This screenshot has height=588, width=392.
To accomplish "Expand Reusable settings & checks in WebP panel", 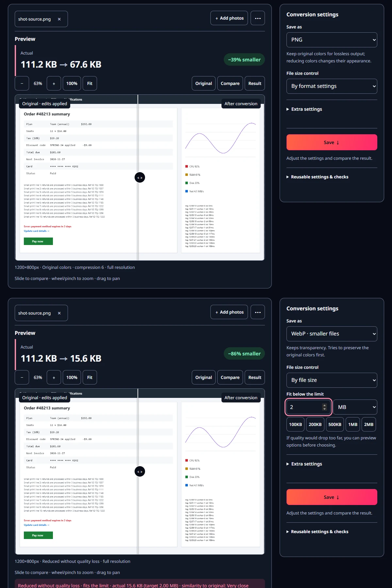I will (x=318, y=531).
